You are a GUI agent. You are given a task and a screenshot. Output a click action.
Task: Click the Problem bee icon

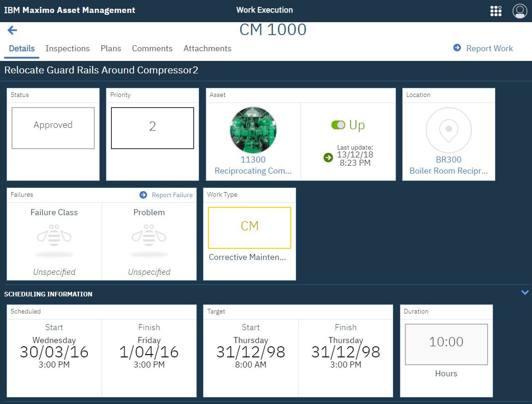[x=149, y=236]
